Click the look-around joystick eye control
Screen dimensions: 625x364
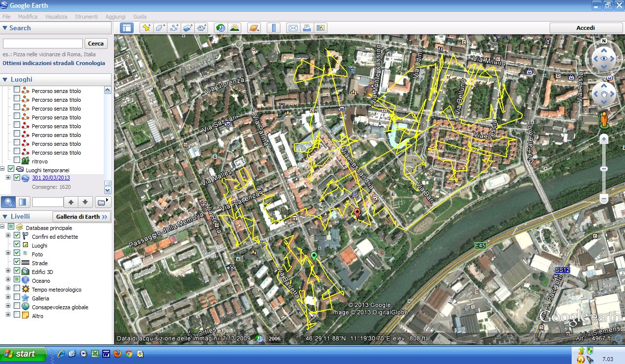(604, 58)
